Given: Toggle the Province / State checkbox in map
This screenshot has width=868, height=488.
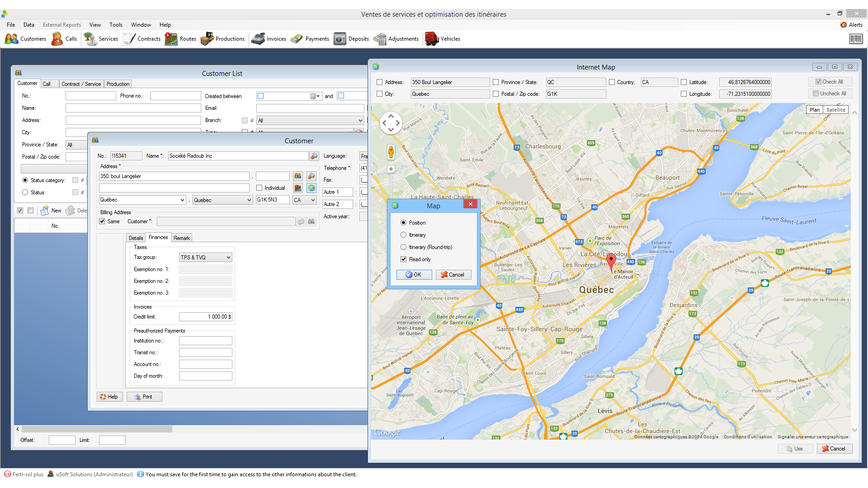Looking at the screenshot, I should coord(496,82).
